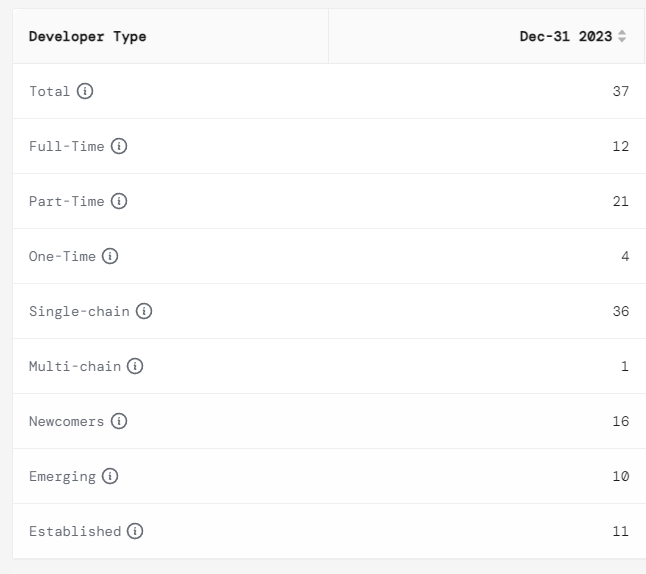Select the Total row label
Screen dimensions: 646x574
point(50,91)
